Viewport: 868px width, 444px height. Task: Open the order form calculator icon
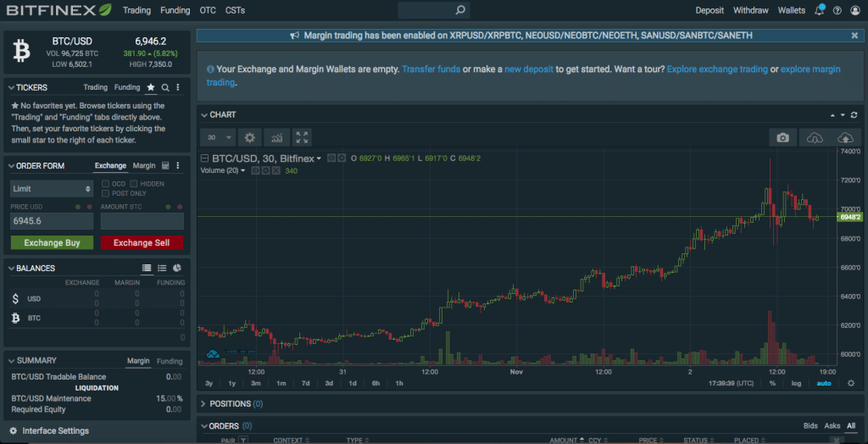(165, 165)
